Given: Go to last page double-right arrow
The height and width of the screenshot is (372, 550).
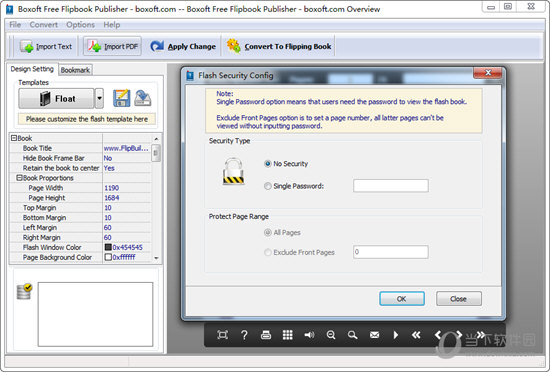Looking at the screenshot, I should tap(480, 335).
